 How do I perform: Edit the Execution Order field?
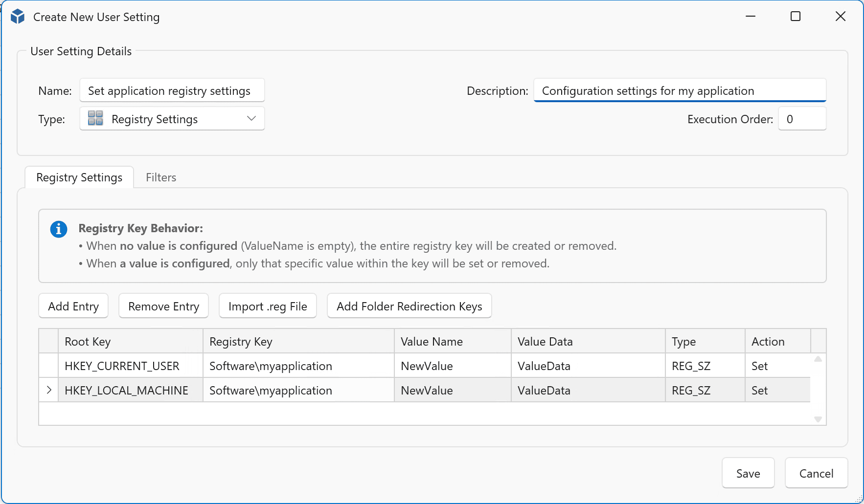click(x=802, y=119)
